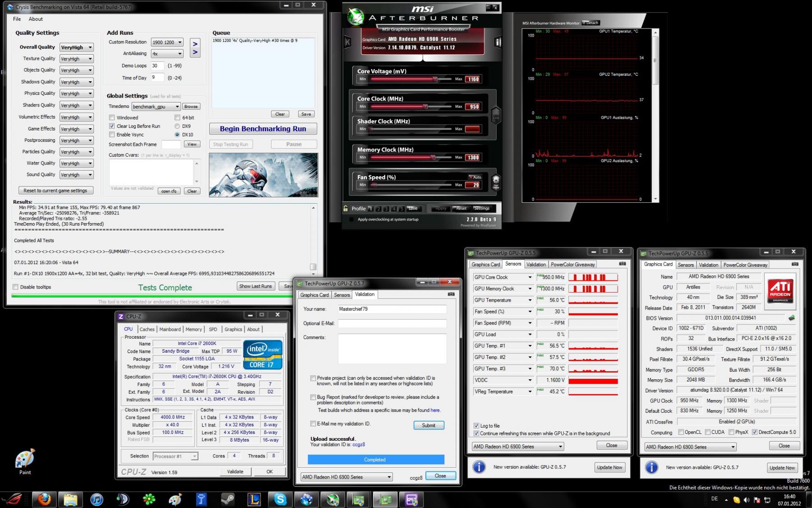Switch to the Caches tab in CPU-Z
Screen dimensions: 812x508
click(147, 329)
